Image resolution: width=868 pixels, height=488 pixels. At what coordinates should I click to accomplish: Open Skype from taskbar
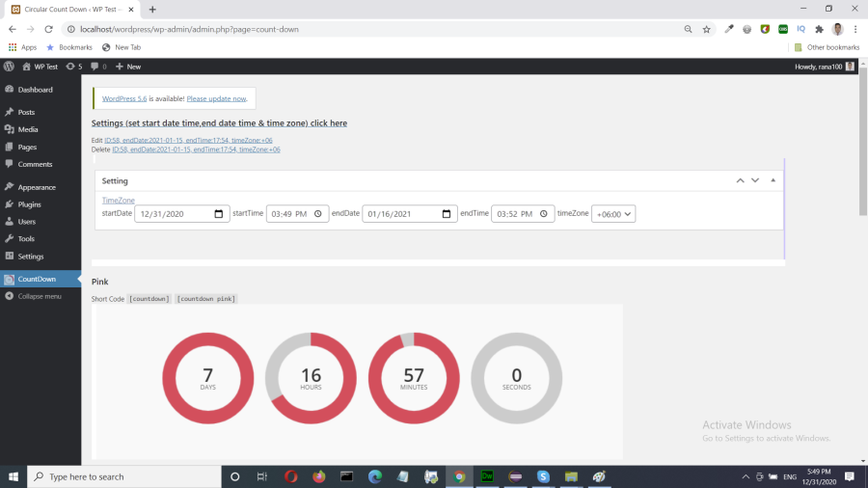tap(543, 476)
